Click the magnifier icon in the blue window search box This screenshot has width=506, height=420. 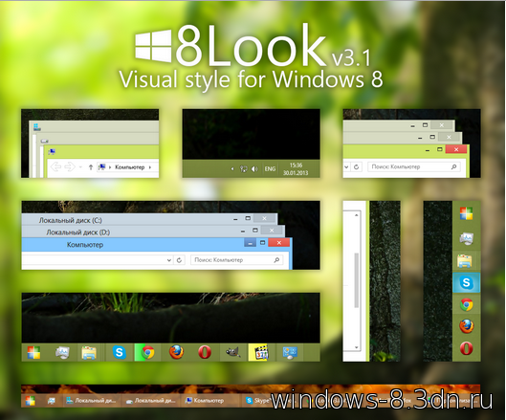(x=276, y=260)
